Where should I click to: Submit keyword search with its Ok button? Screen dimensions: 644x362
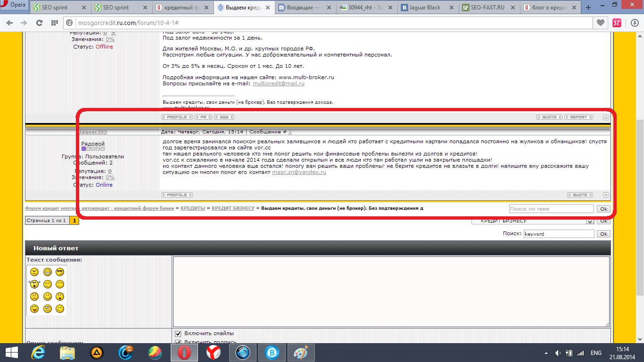603,234
